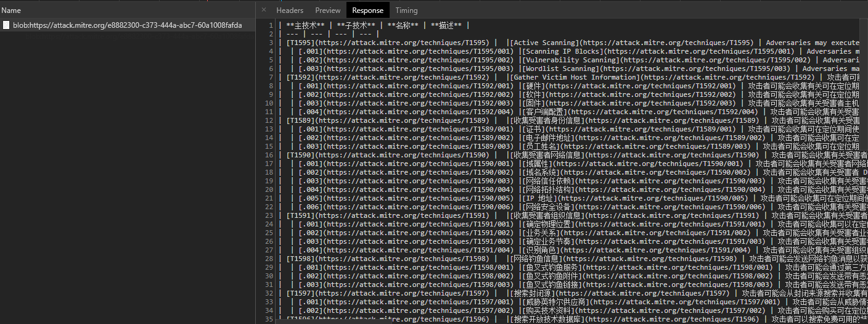Close the request details panel with X

(x=264, y=10)
